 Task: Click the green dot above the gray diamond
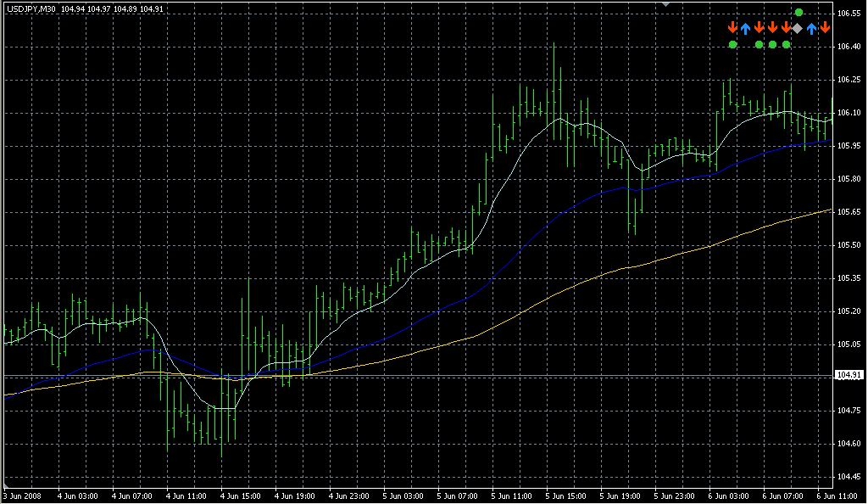click(798, 12)
